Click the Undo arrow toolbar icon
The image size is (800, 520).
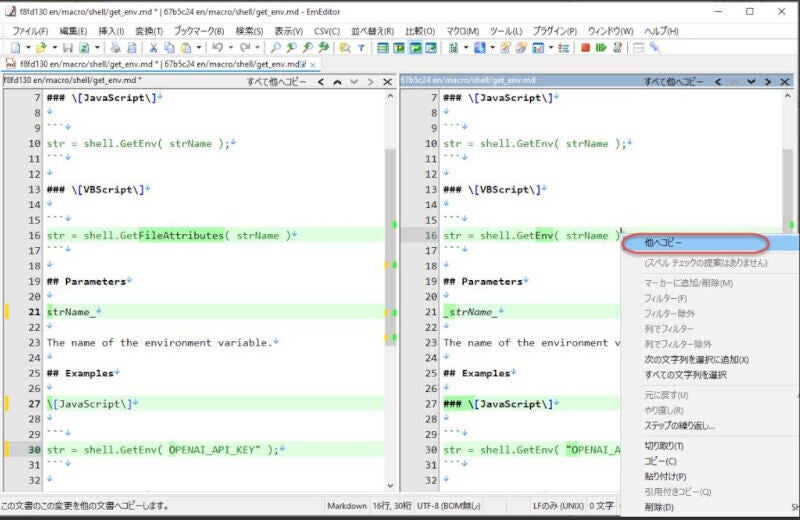pyautogui.click(x=217, y=48)
